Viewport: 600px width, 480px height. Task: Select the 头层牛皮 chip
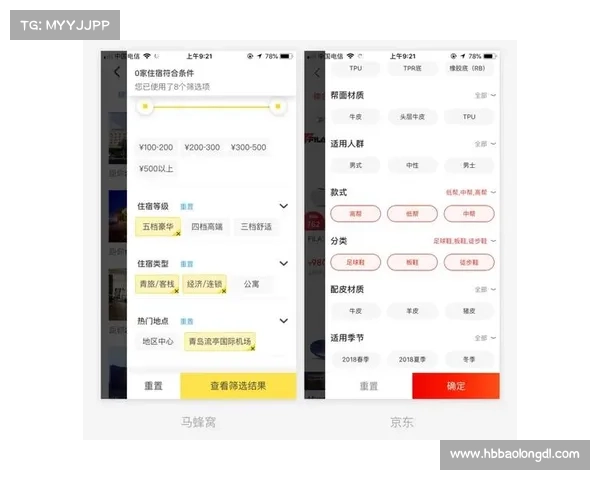[x=412, y=117]
